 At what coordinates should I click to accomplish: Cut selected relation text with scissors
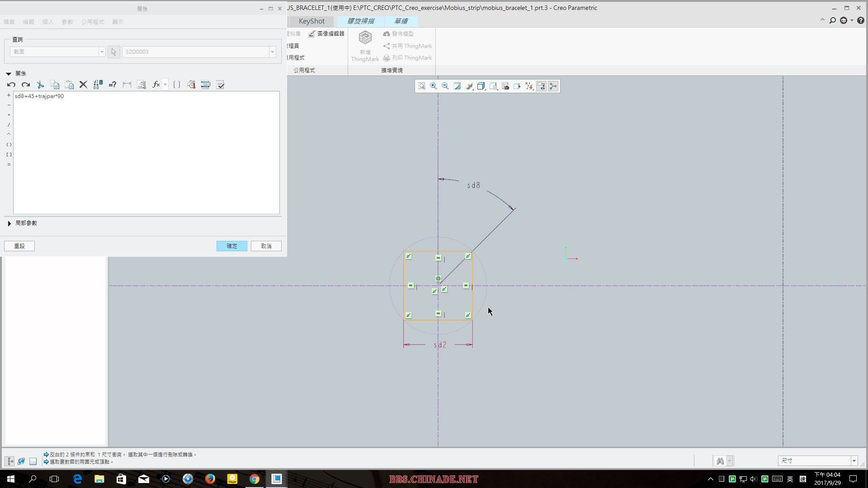[x=40, y=84]
